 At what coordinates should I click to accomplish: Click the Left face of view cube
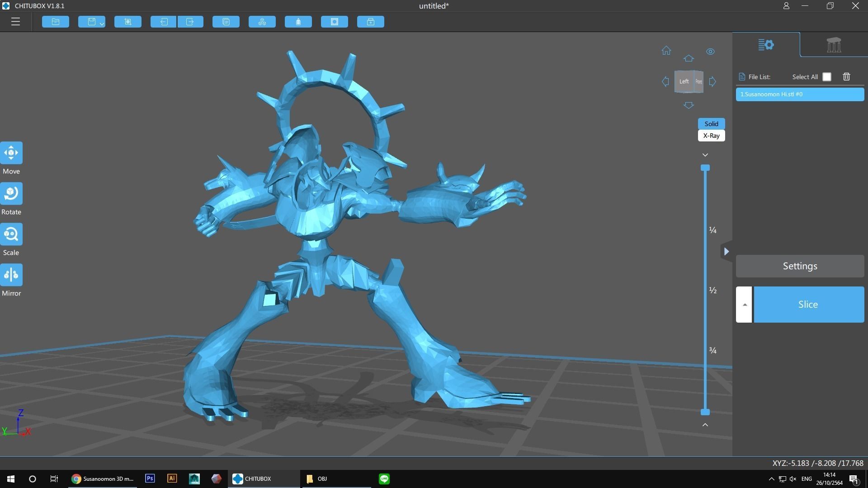tap(684, 82)
